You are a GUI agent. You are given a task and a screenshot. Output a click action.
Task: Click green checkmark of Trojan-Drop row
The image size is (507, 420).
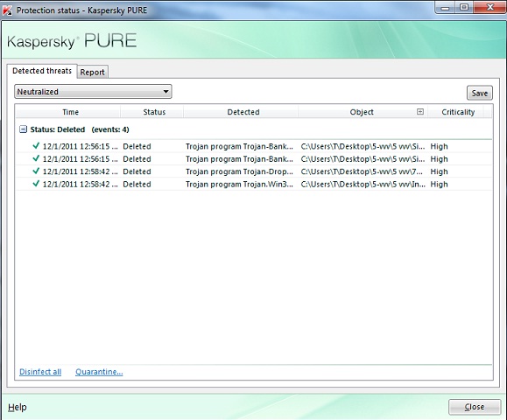click(x=36, y=171)
